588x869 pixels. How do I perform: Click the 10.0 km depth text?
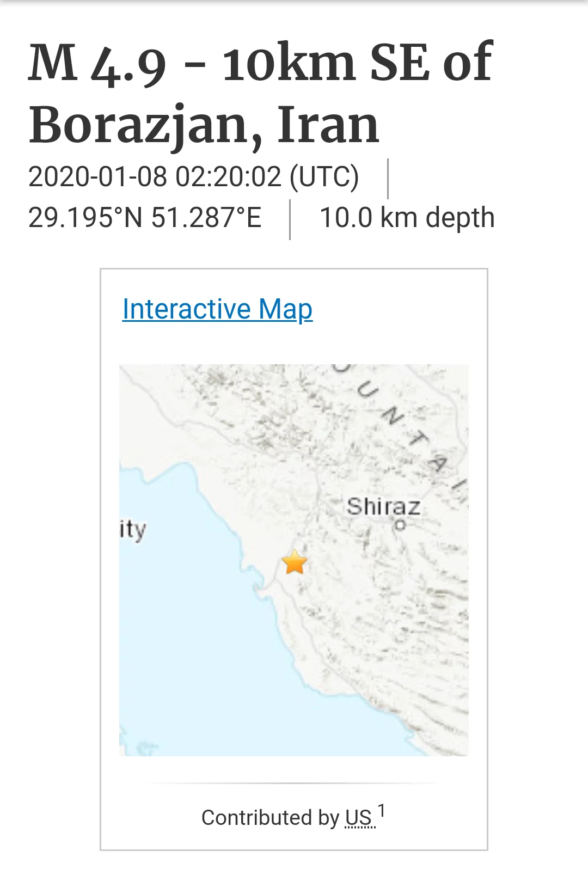(x=407, y=218)
